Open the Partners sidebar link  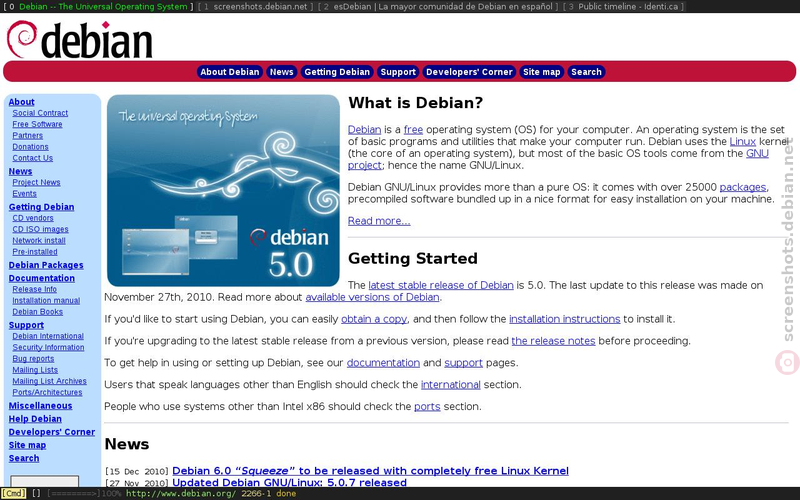[28, 136]
